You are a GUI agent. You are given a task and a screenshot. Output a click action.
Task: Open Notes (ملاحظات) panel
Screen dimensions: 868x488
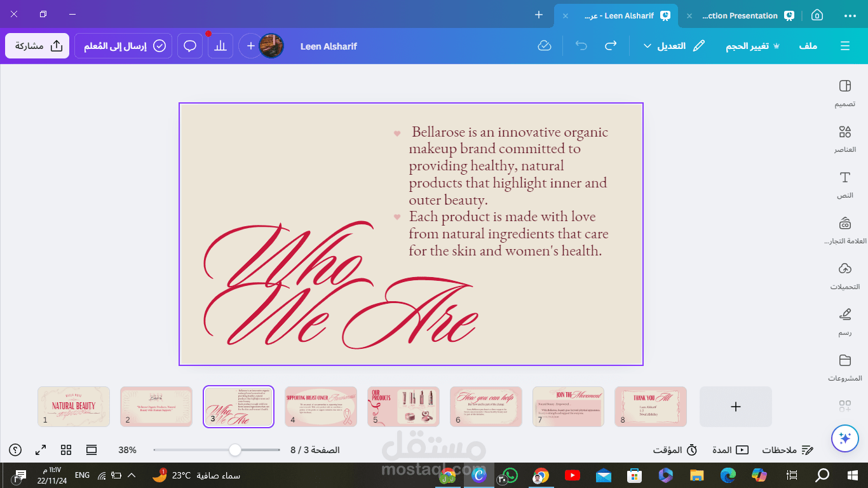(788, 450)
